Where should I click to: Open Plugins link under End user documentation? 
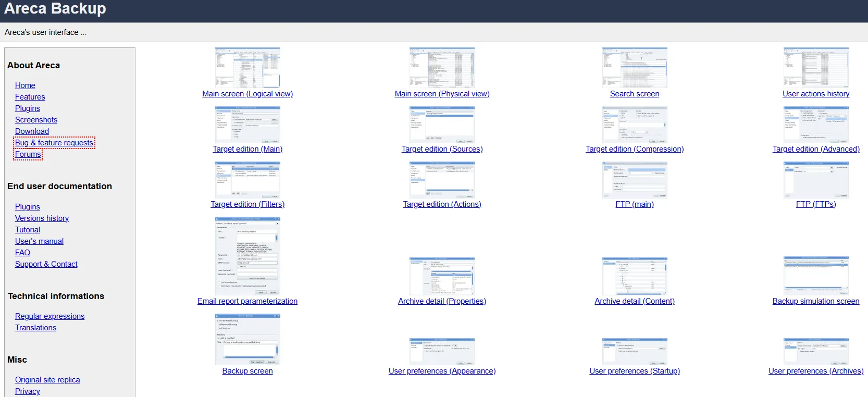click(28, 207)
